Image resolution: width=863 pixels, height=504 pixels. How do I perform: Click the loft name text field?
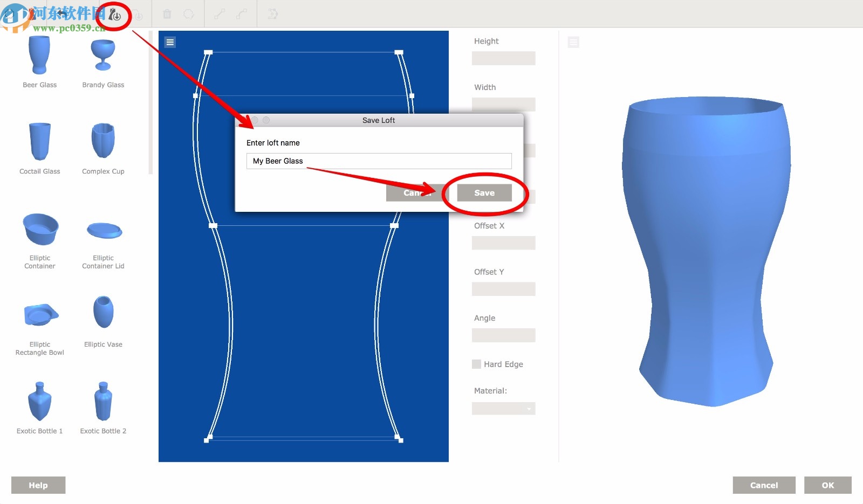379,161
